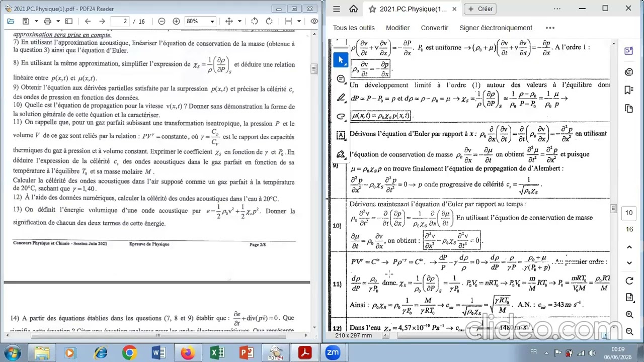Click the Créer button

[480, 9]
